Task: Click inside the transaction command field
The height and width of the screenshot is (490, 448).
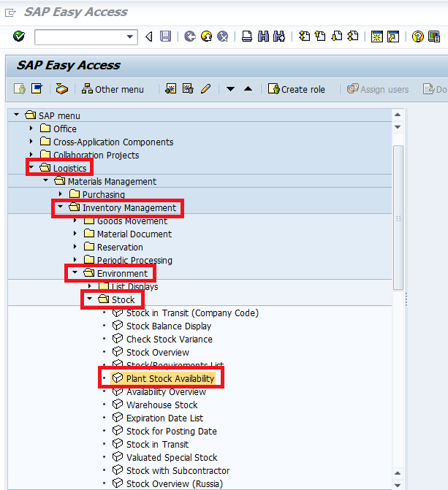Action: point(79,37)
